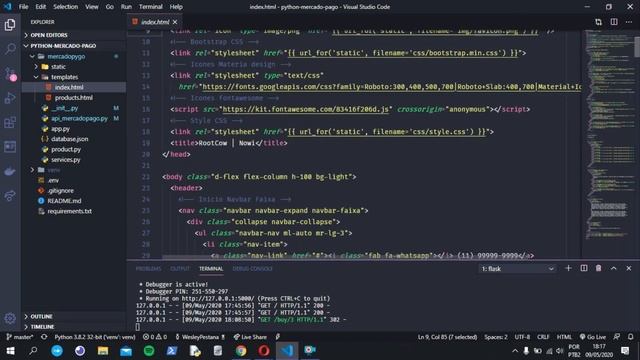Open services.py file

(74, 160)
